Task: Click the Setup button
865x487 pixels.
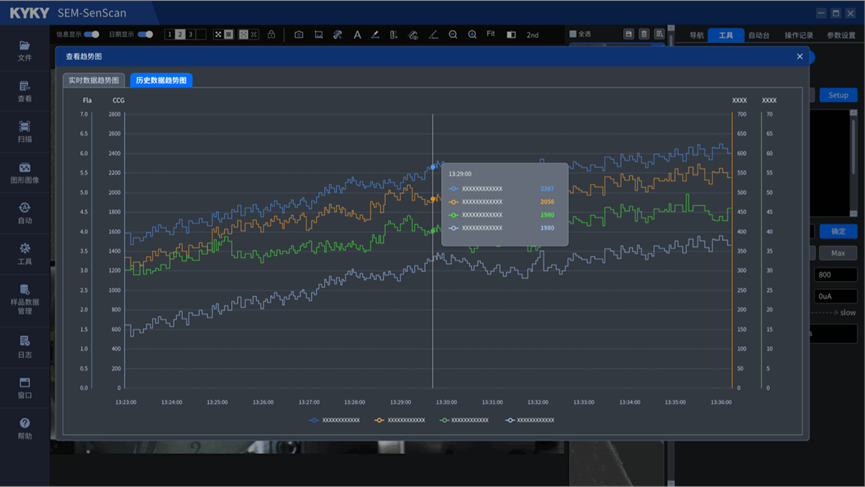Action: tap(838, 95)
